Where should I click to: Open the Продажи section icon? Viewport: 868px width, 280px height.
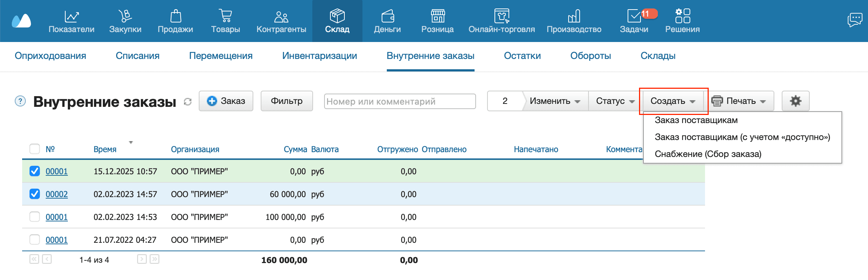[x=176, y=16]
